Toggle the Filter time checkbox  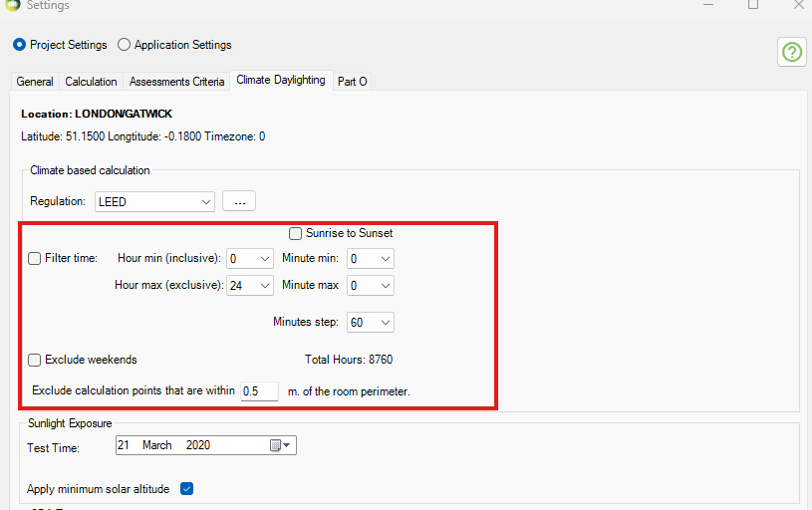click(x=35, y=258)
